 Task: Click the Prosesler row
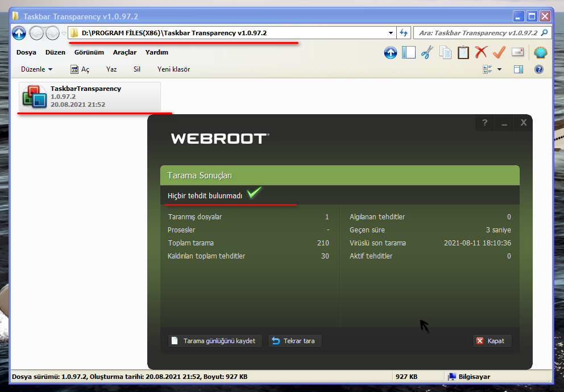248,230
